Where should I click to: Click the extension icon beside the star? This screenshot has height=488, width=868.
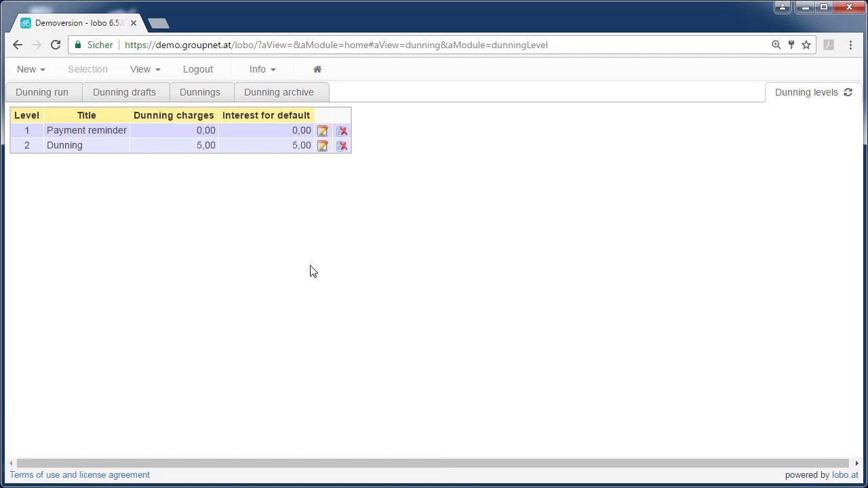[829, 45]
